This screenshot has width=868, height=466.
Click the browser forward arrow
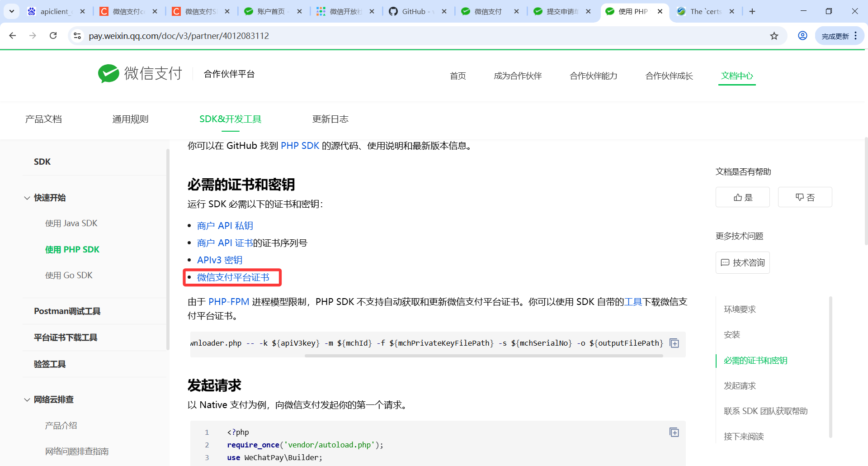click(33, 35)
